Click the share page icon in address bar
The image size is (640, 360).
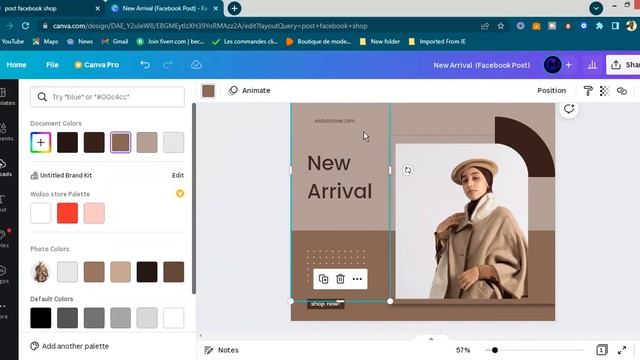(x=485, y=26)
